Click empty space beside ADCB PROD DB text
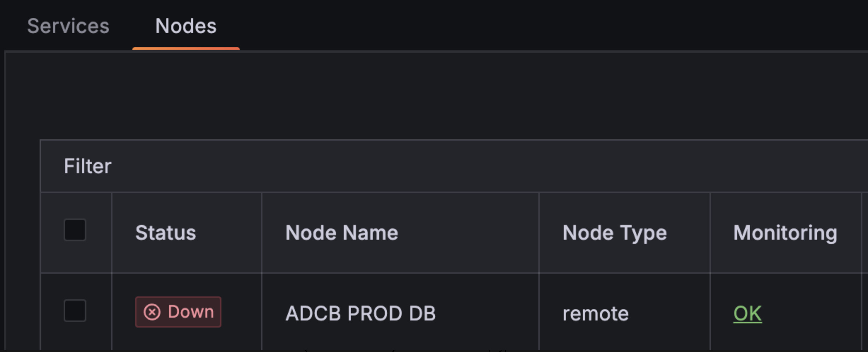The height and width of the screenshot is (352, 868). (x=488, y=313)
